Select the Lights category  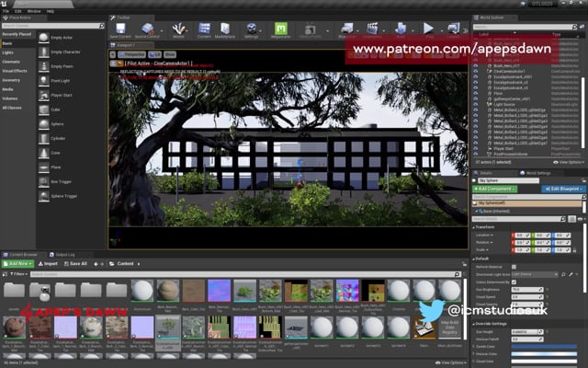coord(7,52)
